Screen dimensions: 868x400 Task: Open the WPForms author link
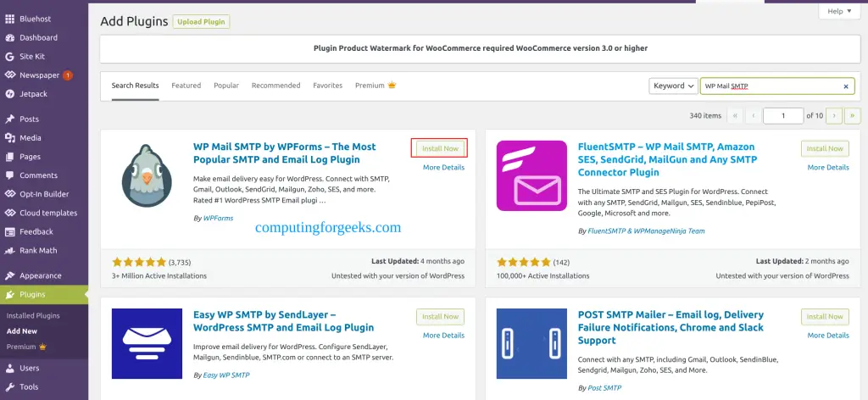(218, 218)
